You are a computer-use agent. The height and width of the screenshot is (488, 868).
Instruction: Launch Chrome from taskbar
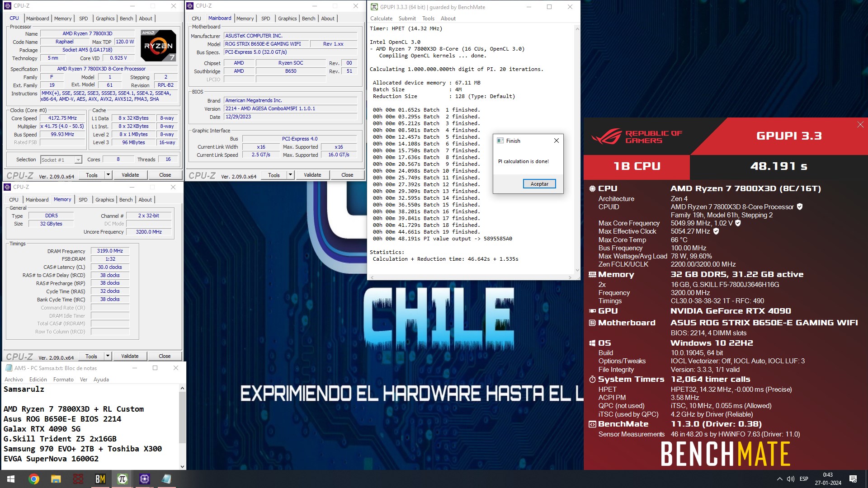tap(33, 479)
